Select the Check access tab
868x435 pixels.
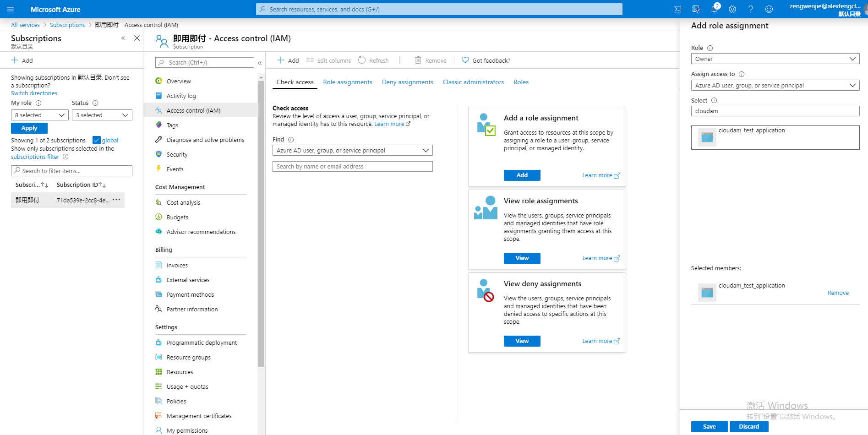click(x=295, y=82)
